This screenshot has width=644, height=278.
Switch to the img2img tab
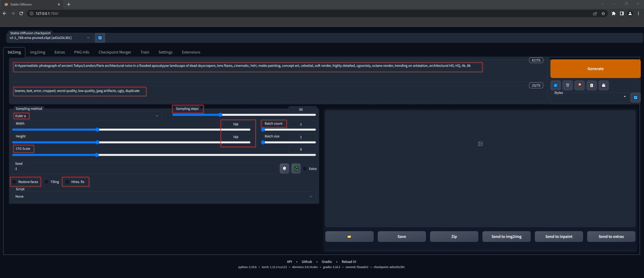[37, 52]
